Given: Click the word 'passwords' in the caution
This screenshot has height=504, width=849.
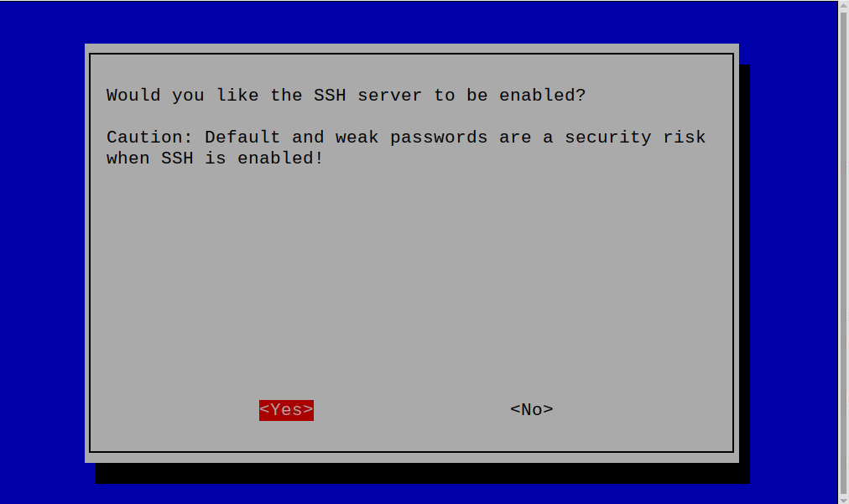Looking at the screenshot, I should pos(439,138).
